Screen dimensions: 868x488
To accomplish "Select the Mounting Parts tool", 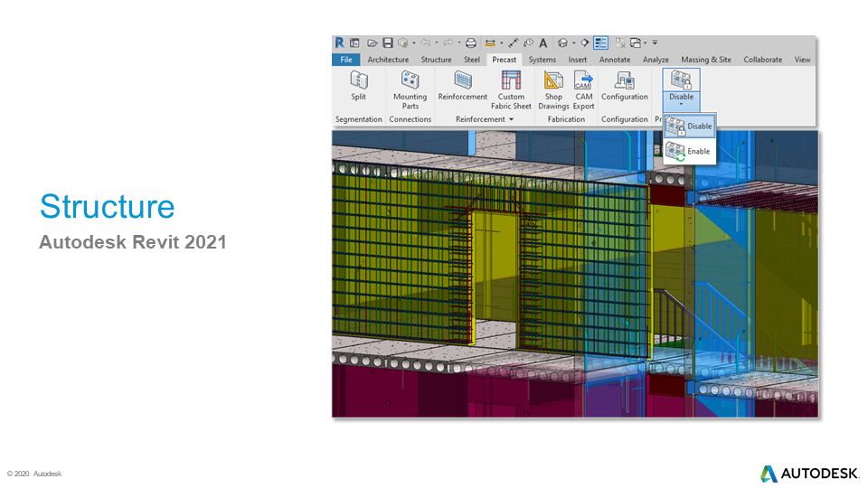I will pyautogui.click(x=410, y=89).
